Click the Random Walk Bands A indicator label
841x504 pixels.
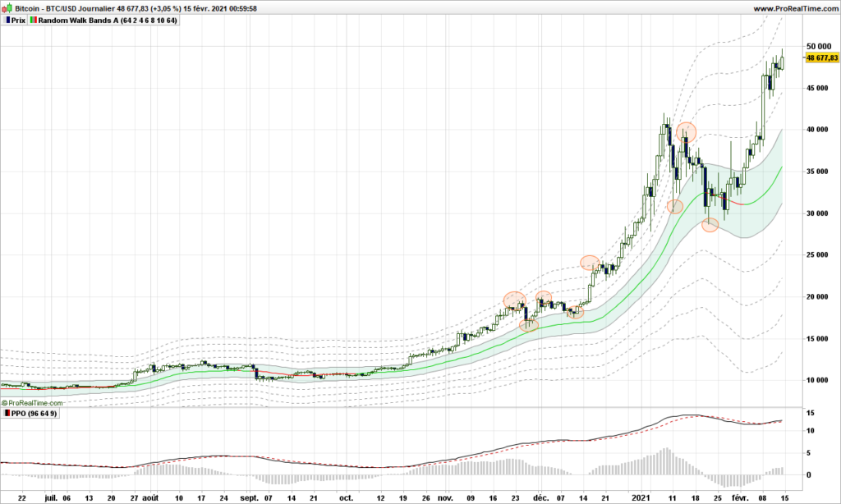coord(108,21)
